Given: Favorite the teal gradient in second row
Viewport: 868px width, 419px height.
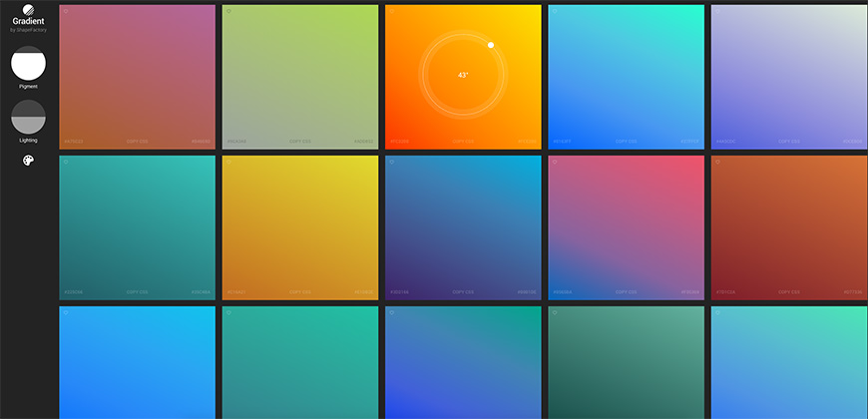Looking at the screenshot, I should pyautogui.click(x=66, y=162).
